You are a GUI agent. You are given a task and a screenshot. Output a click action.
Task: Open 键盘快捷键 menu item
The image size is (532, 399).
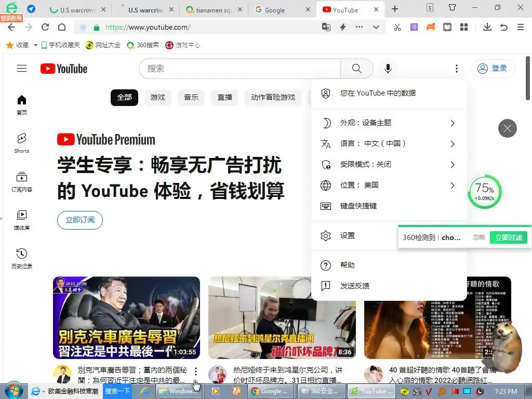pyautogui.click(x=389, y=206)
